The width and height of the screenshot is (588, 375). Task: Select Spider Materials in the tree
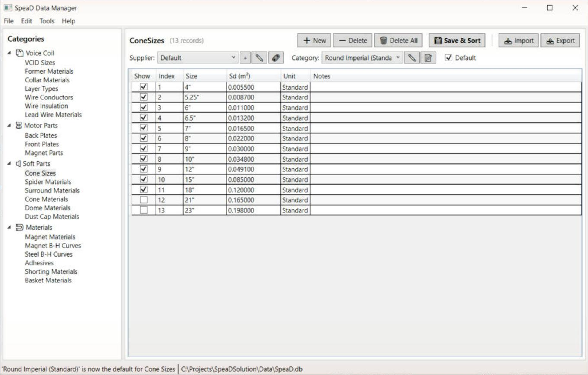(x=48, y=182)
